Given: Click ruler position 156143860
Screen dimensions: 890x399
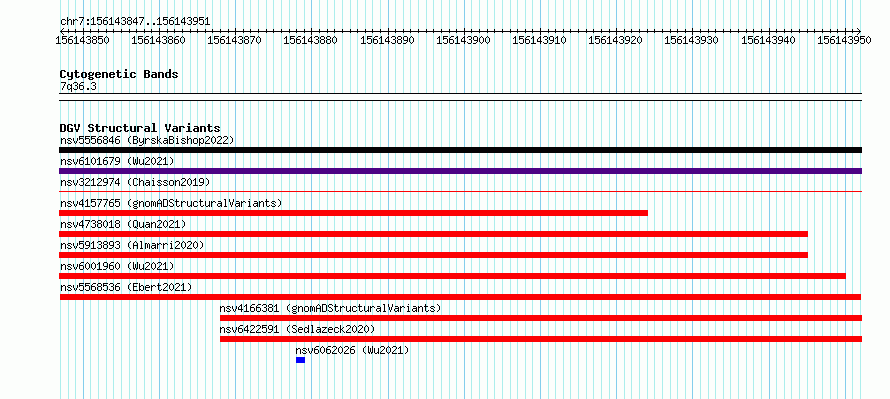Looking at the screenshot, I should 159,40.
